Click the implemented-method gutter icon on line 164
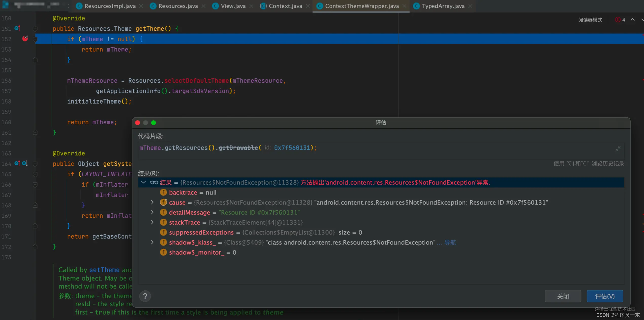This screenshot has width=644, height=320. [25, 164]
